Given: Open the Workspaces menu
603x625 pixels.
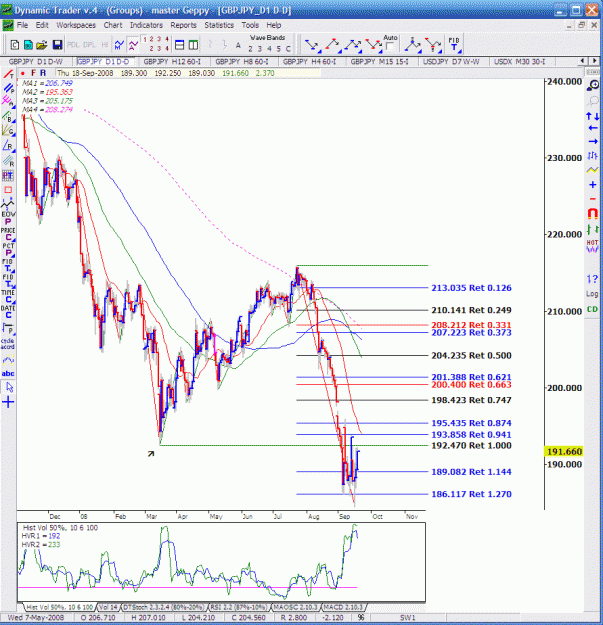Looking at the screenshot, I should click(x=76, y=25).
